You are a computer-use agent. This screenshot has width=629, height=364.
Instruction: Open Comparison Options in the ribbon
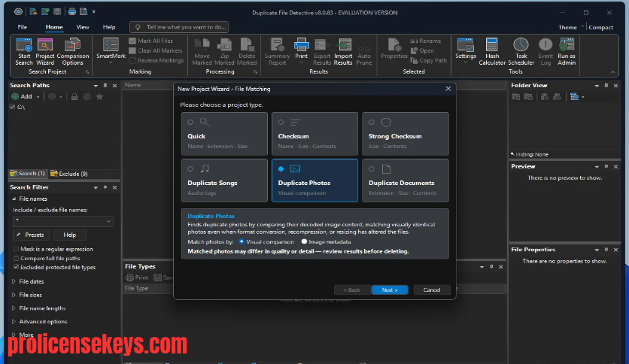click(x=73, y=51)
